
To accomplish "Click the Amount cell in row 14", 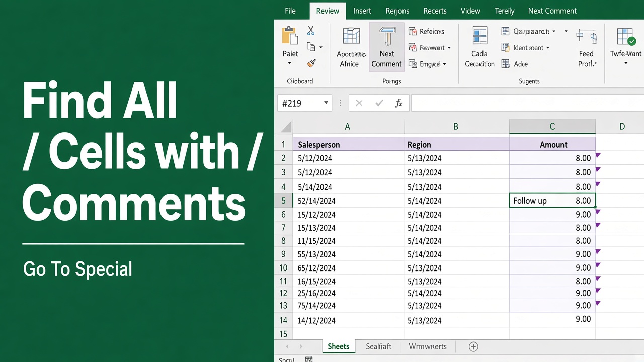I will pyautogui.click(x=552, y=320).
